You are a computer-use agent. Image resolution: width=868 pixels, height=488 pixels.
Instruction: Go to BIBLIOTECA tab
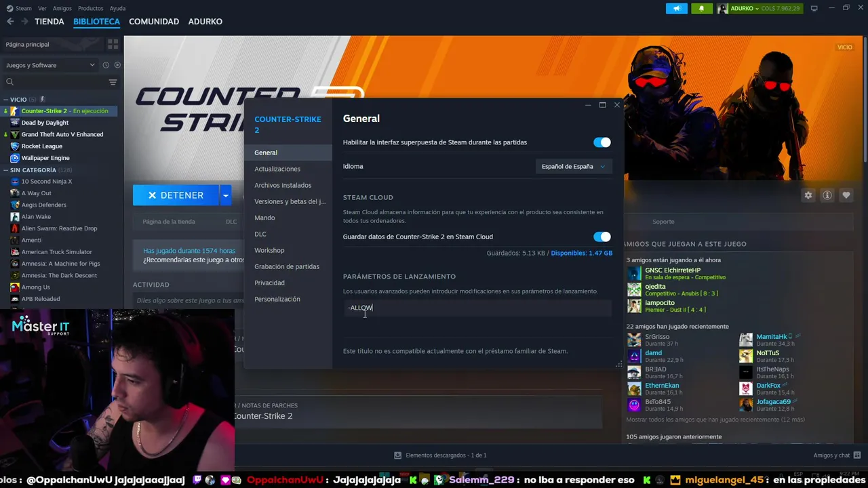[96, 22]
